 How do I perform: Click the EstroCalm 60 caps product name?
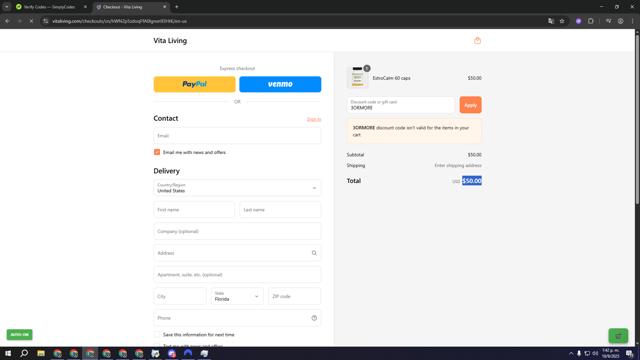pos(391,78)
